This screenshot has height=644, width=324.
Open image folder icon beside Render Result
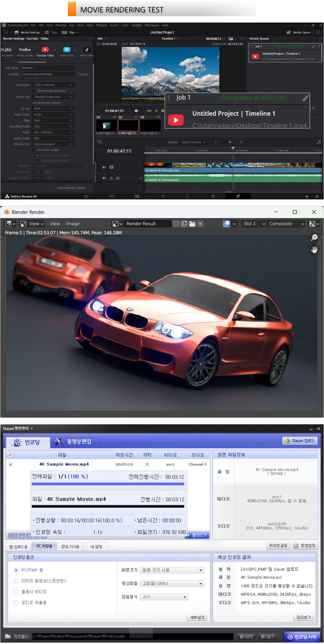pyautogui.click(x=192, y=224)
